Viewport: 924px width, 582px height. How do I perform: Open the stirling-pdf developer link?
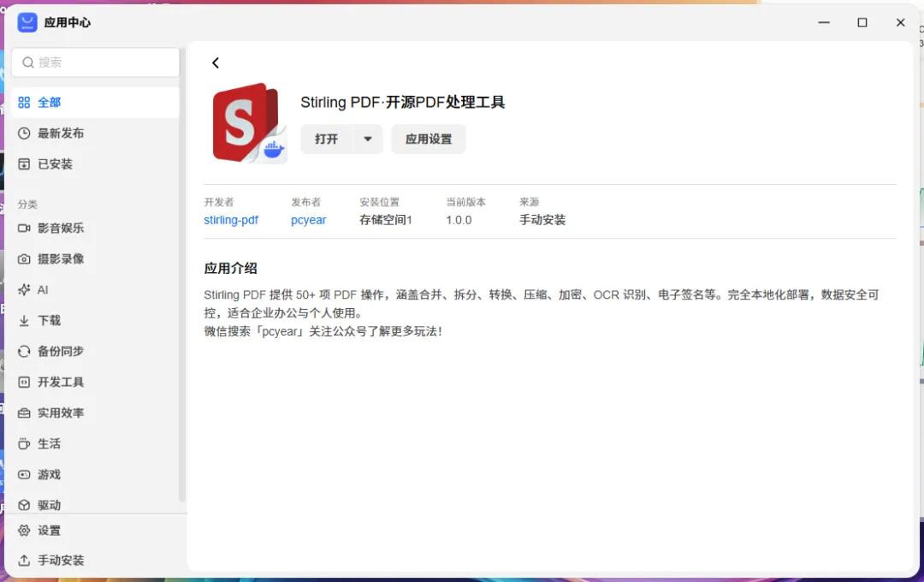[x=231, y=220]
